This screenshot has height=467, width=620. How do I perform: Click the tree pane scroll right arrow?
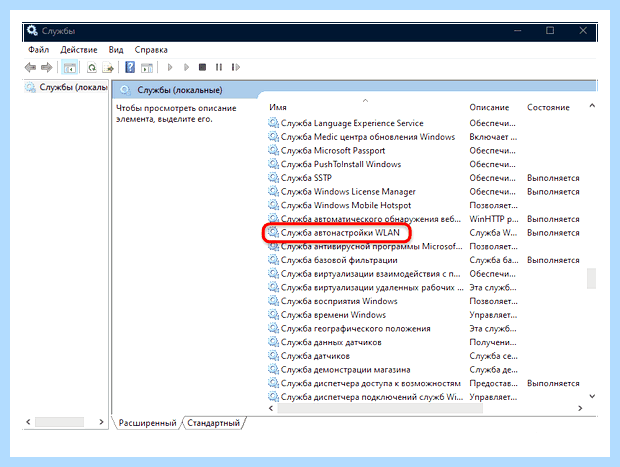(x=101, y=422)
